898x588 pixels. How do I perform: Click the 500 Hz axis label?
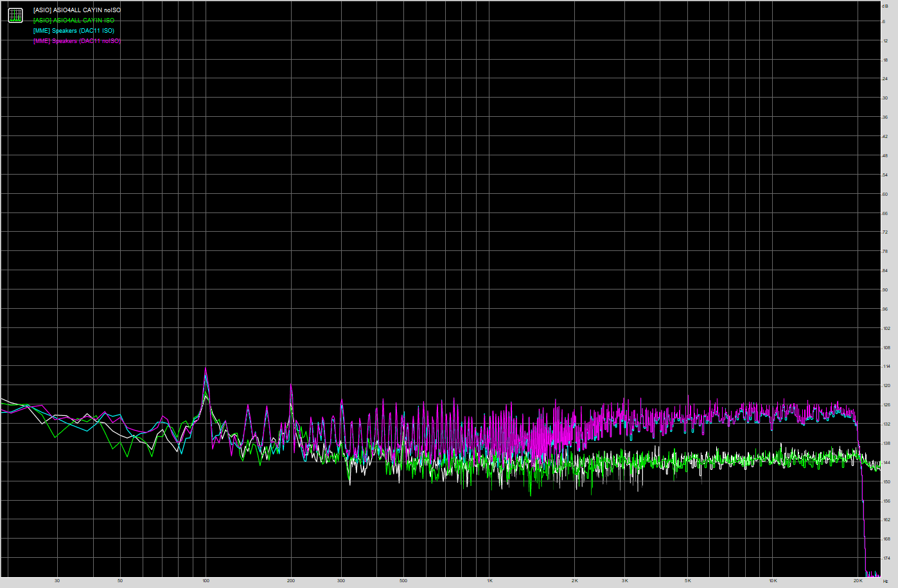tap(402, 581)
